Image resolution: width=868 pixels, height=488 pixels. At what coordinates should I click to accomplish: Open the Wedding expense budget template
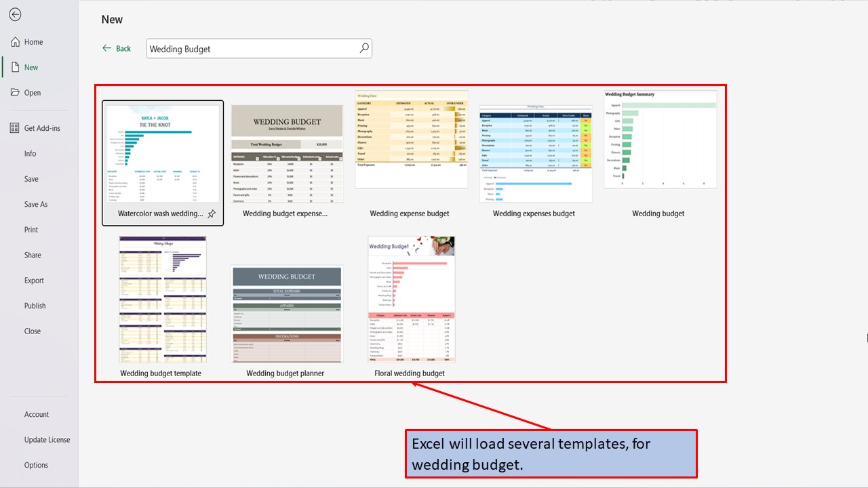[410, 140]
